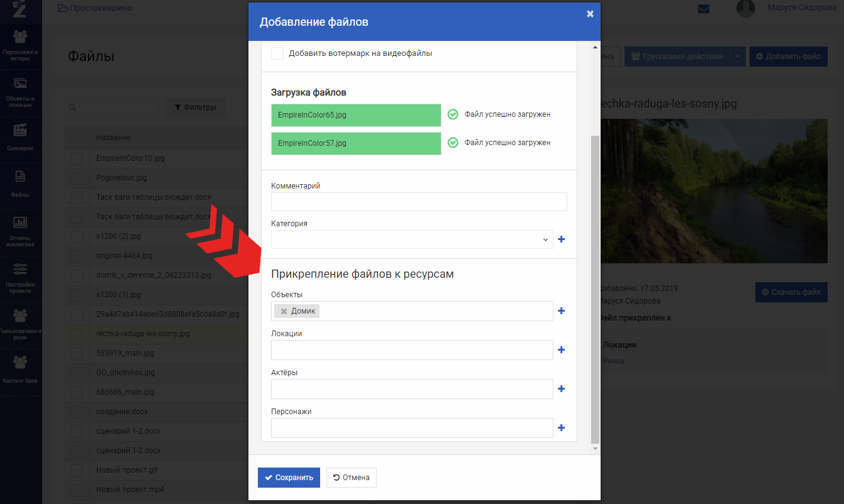
Task: Click Сохранить button
Action: (x=289, y=478)
